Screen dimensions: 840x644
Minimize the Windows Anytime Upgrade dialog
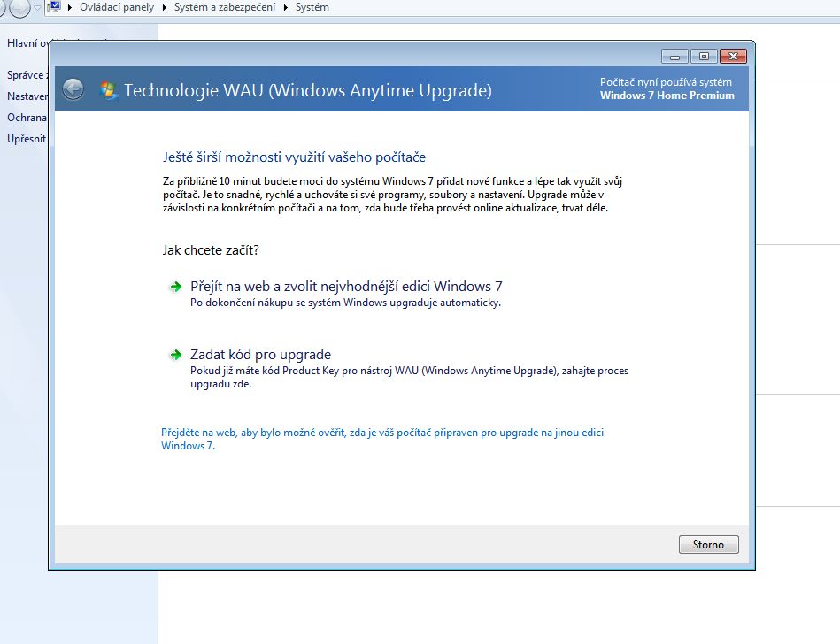(x=675, y=57)
